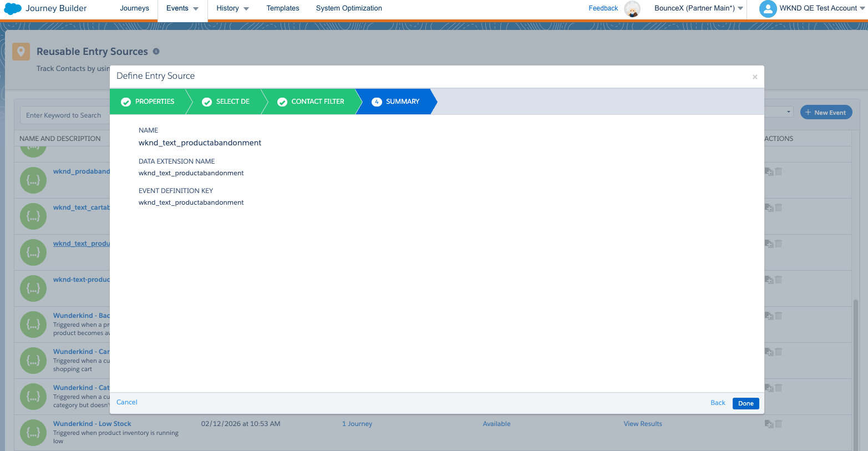Click the summary NAME value wknd_text_productabandonment
This screenshot has width=868, height=451.
200,143
